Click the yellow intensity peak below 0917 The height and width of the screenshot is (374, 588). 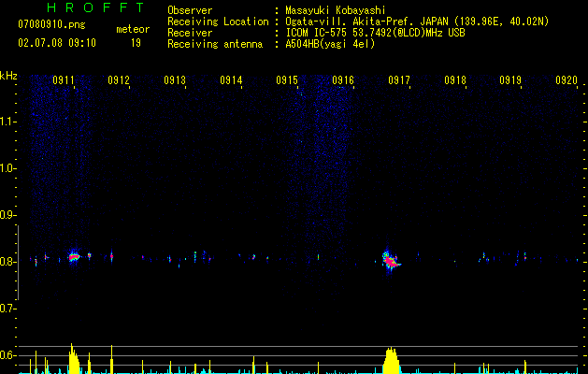point(391,361)
